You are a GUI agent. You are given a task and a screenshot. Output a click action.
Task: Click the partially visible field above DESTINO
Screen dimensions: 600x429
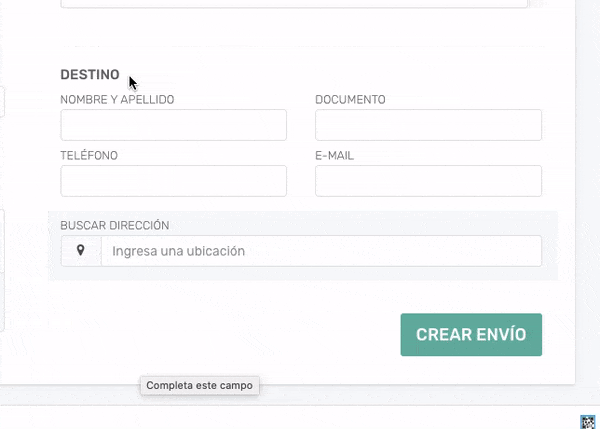(x=294, y=4)
